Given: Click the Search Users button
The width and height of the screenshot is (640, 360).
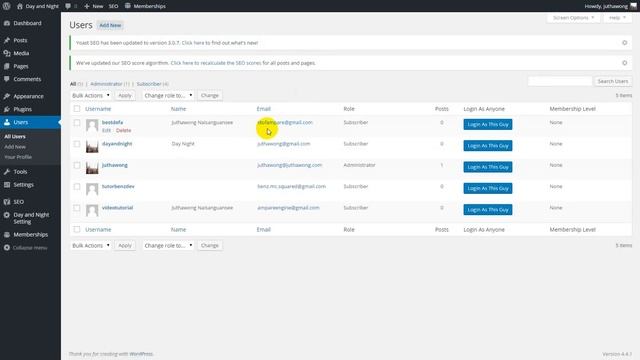Looking at the screenshot, I should 613,81.
